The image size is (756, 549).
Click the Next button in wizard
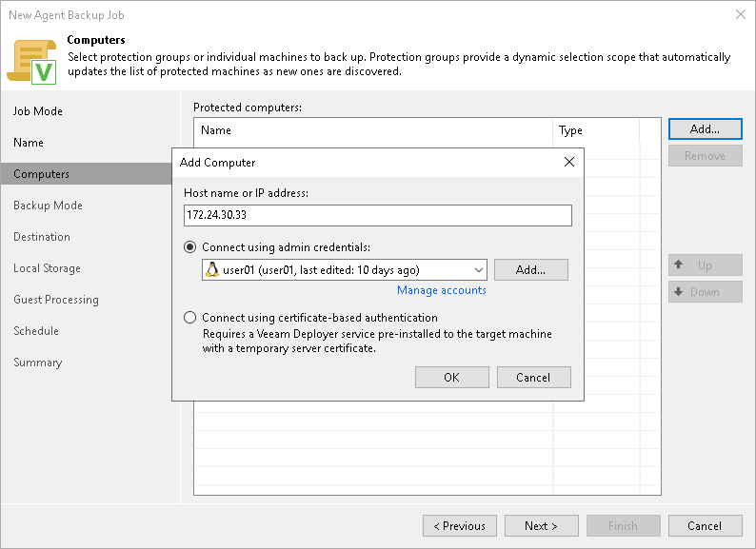point(540,526)
